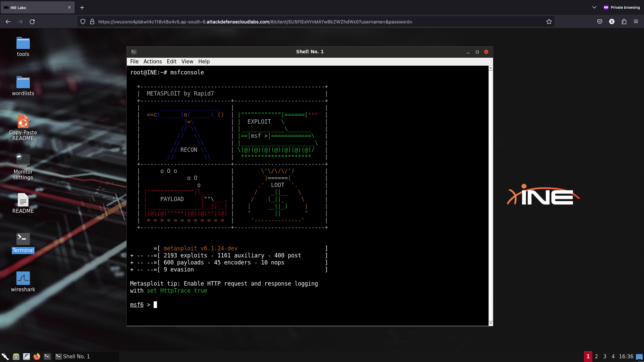Open the File menu in the terminal
The image size is (644, 362).
[x=134, y=62]
